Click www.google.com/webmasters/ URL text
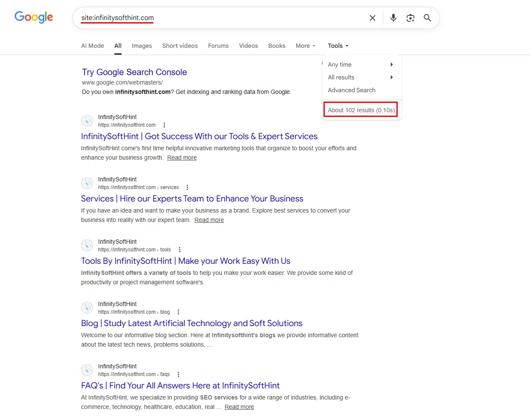The image size is (530, 420). tap(122, 82)
